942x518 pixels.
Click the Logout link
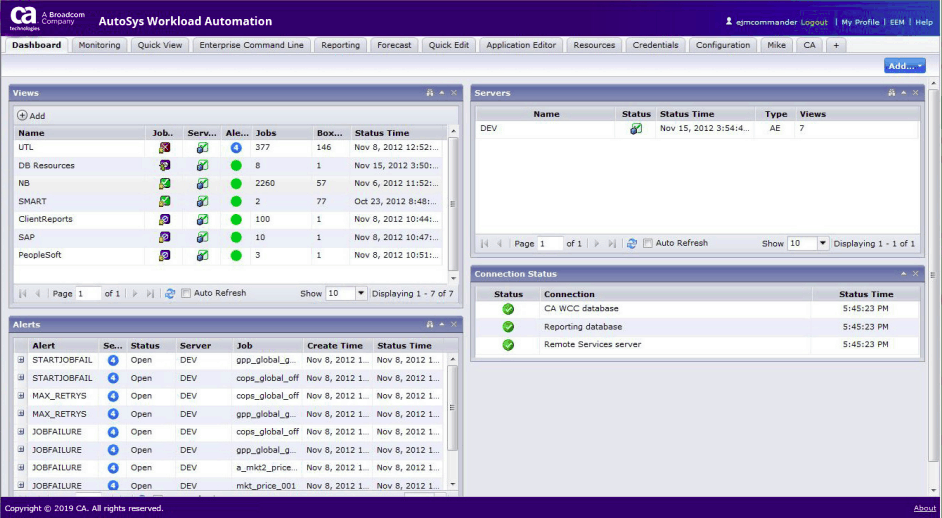tap(814, 22)
